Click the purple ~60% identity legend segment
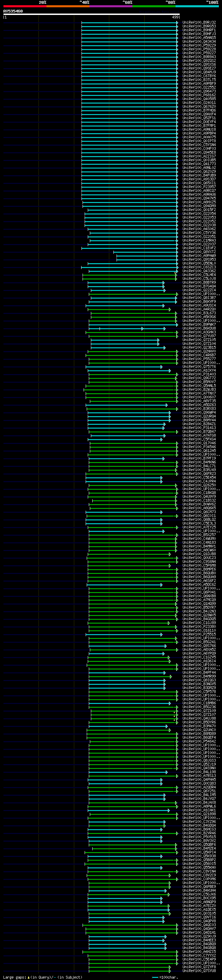The image size is (222, 980). [111, 6]
